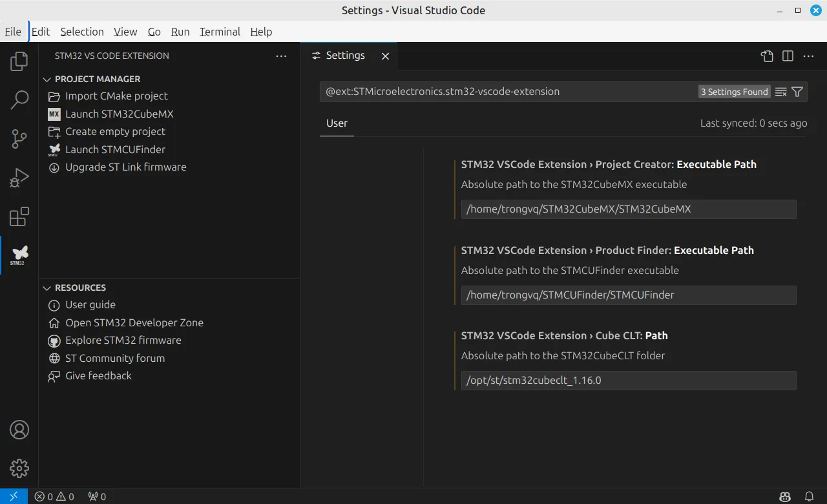This screenshot has width=827, height=504.
Task: Open the editor More Actions menu
Action: pos(808,56)
